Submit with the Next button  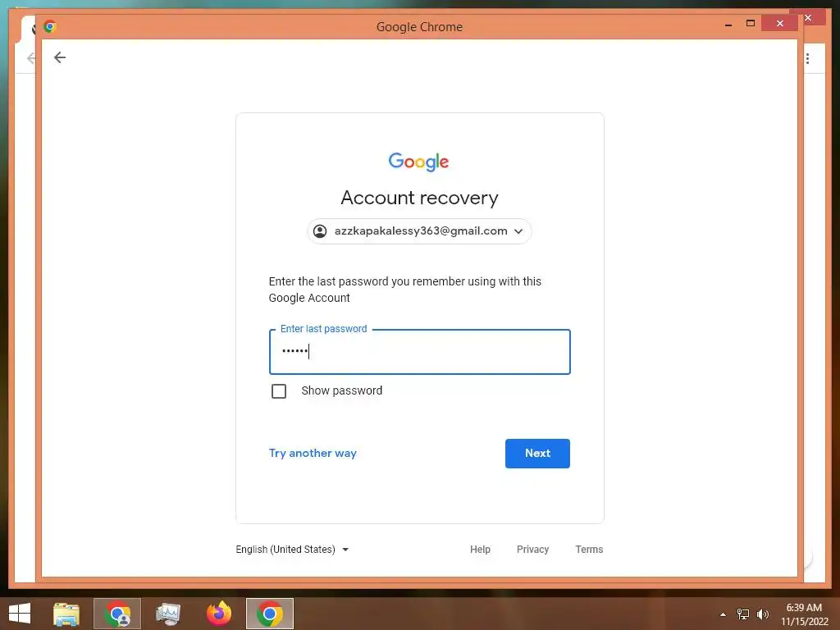point(537,453)
